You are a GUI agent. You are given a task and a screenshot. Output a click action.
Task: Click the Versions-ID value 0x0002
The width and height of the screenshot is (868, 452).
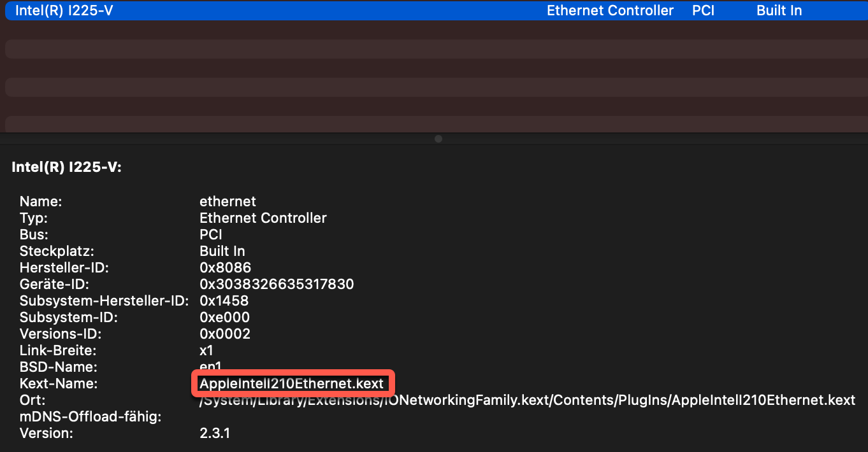[x=225, y=334]
